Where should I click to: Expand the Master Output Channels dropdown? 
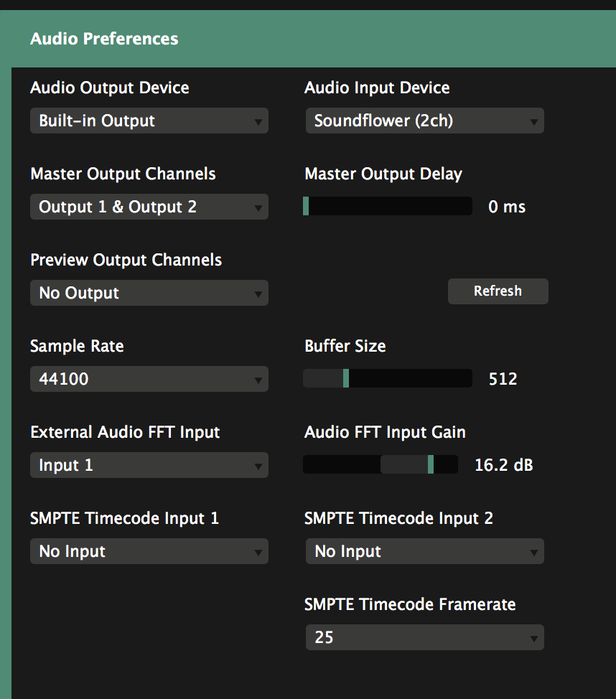(149, 207)
